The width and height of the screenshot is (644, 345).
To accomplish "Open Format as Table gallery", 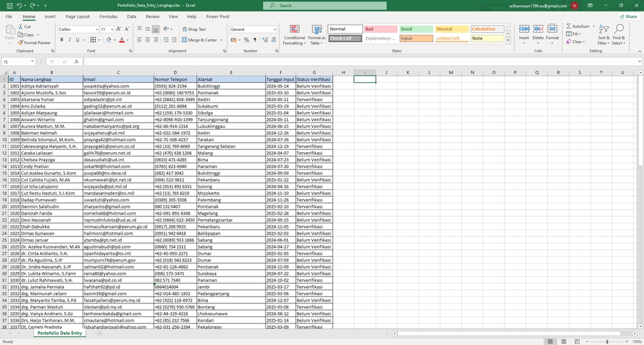I will point(317,34).
